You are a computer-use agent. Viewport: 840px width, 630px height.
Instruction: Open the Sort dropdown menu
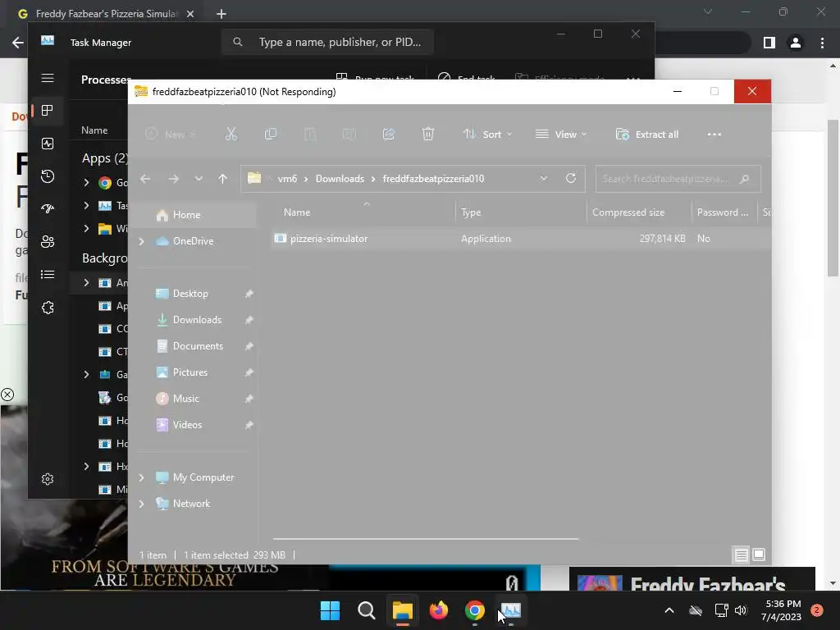487,134
